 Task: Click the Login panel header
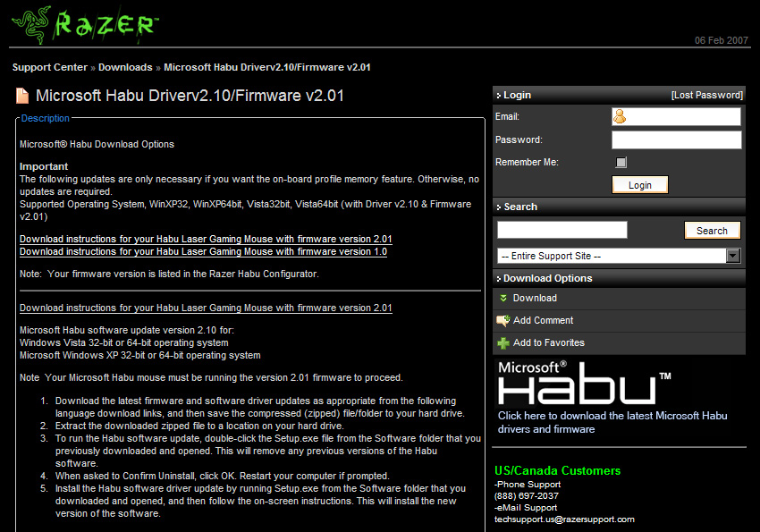(619, 95)
